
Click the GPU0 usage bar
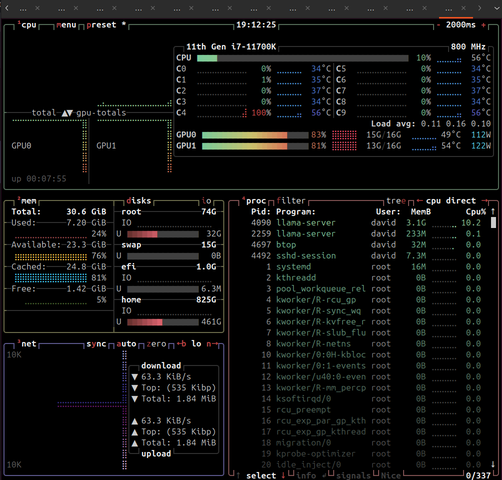(255, 135)
